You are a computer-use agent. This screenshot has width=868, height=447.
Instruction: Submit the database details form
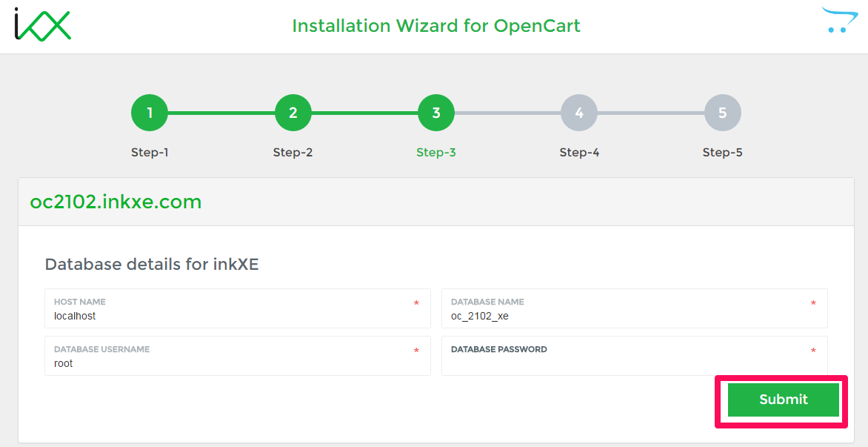784,400
